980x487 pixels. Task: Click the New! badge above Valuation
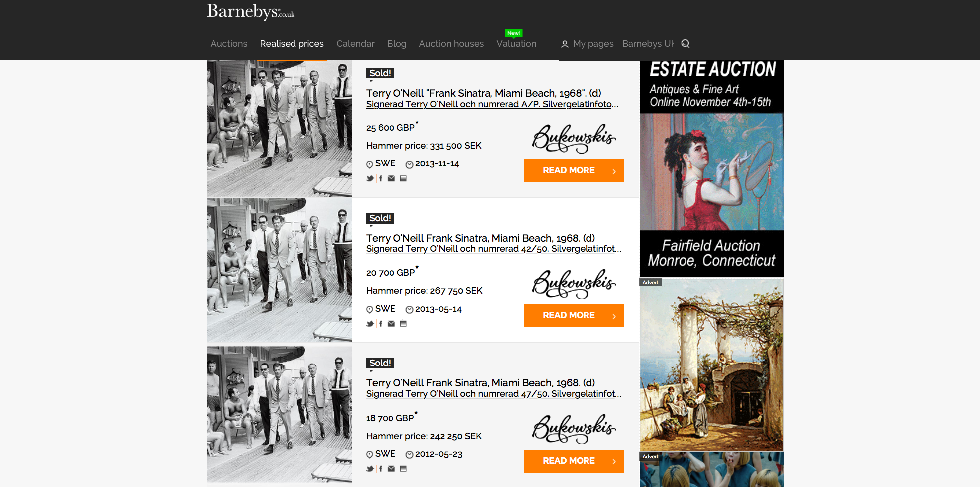[x=514, y=33]
